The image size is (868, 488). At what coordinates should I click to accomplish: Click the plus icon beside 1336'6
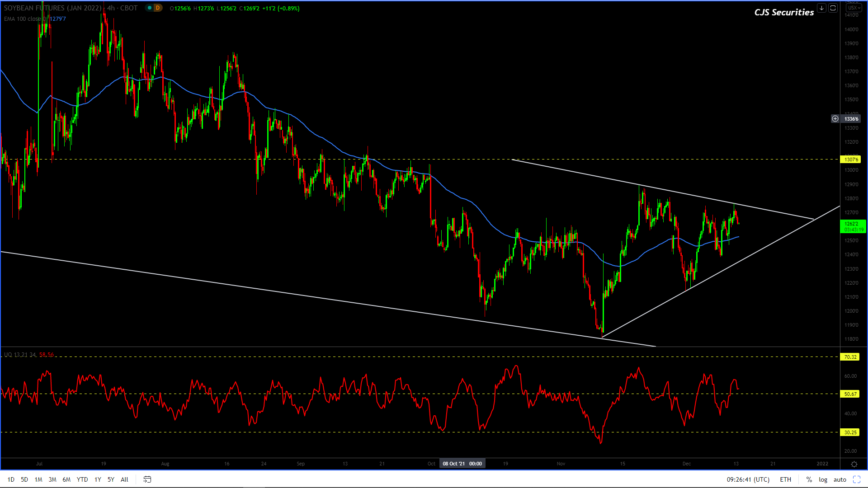point(835,119)
